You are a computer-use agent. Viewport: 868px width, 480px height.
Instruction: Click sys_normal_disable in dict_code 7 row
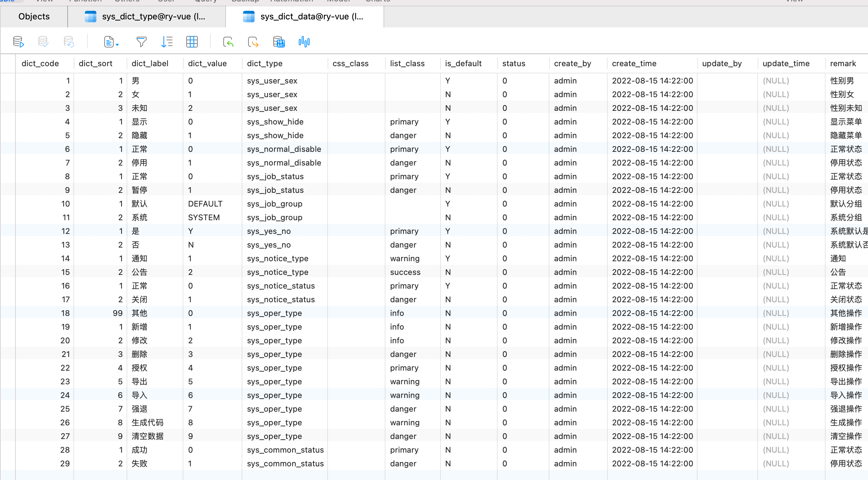(284, 163)
